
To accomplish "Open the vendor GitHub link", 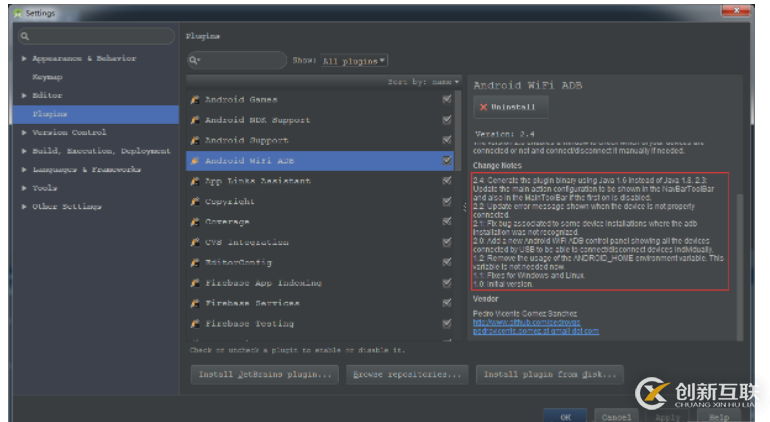I will click(526, 322).
